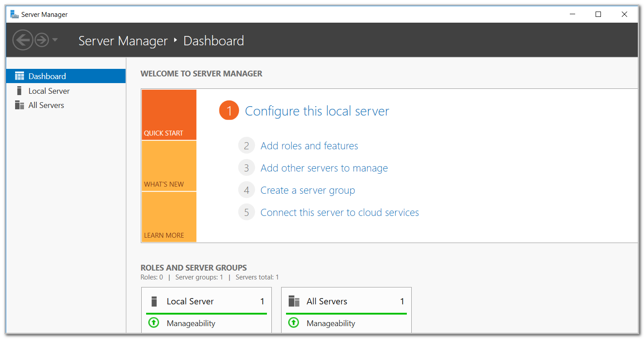Open the QUICK START tile

click(x=169, y=115)
